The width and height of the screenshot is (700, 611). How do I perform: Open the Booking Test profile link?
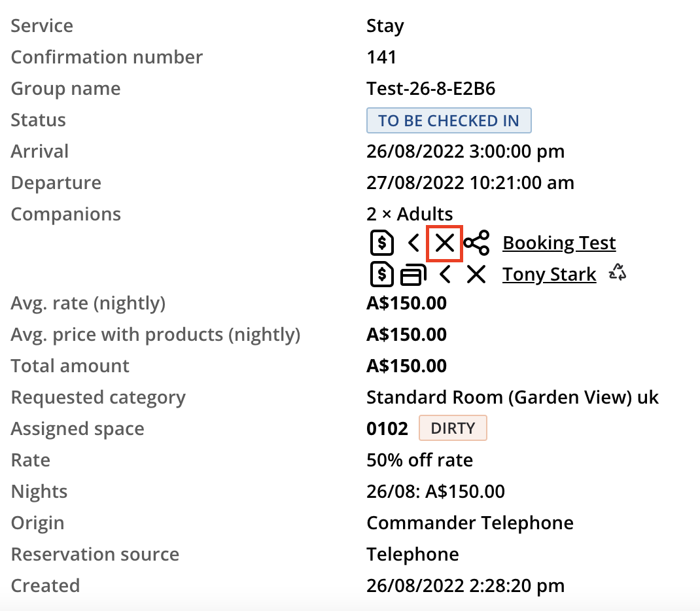coord(559,243)
